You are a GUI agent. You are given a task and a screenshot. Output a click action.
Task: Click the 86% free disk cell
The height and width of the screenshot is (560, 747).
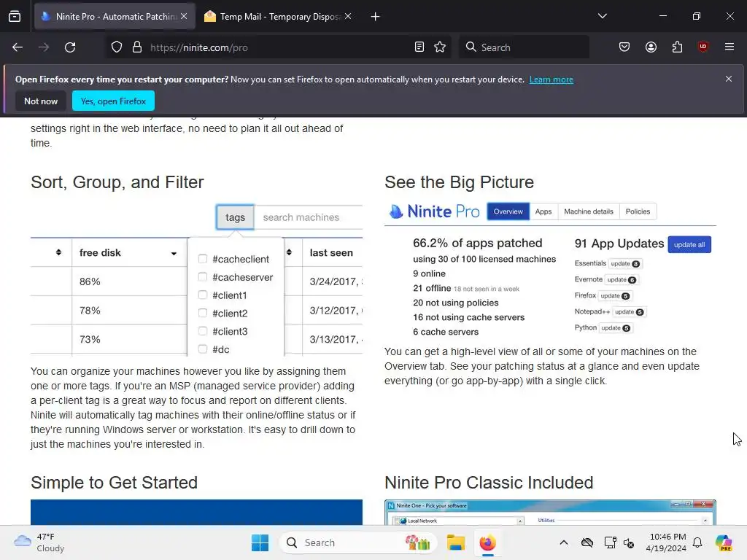click(x=129, y=281)
